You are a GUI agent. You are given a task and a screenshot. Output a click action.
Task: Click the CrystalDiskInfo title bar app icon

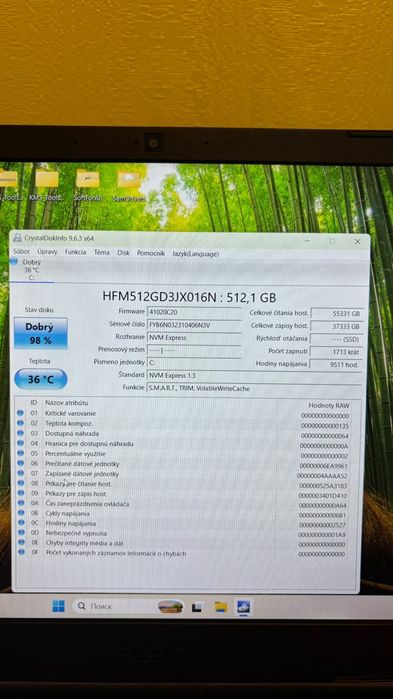coord(17,238)
